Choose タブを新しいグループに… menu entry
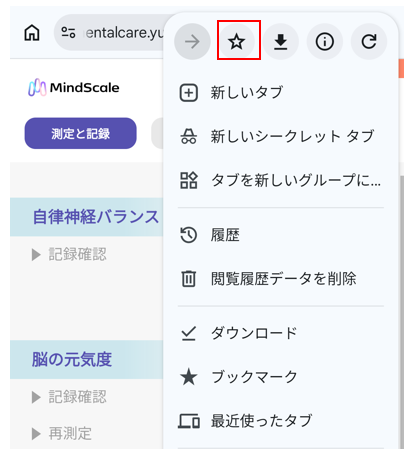 [281, 180]
